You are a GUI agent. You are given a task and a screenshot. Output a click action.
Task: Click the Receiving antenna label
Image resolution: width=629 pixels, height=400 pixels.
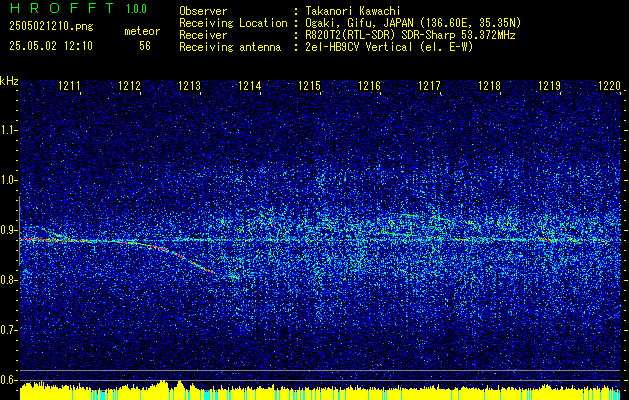click(x=230, y=47)
